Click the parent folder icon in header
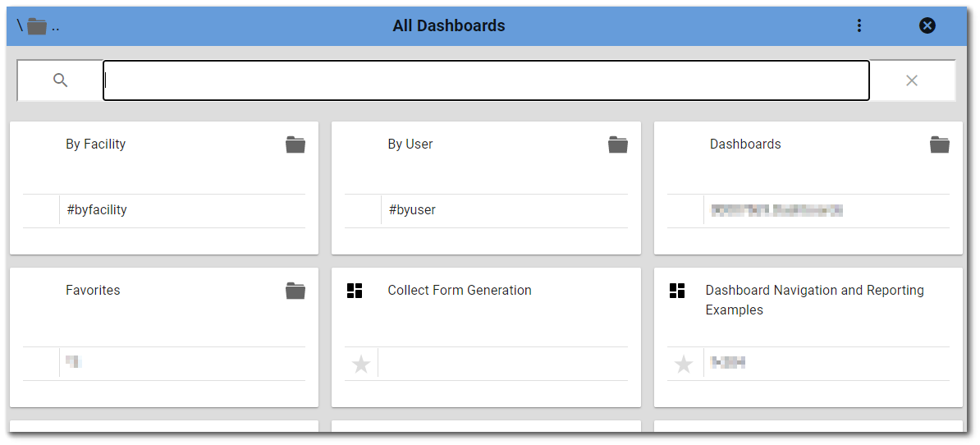980x445 pixels. coord(37,26)
